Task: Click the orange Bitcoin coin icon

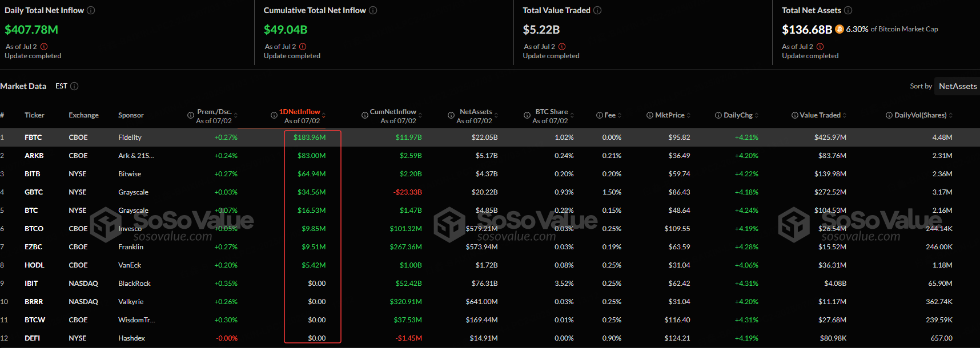Action: click(839, 29)
